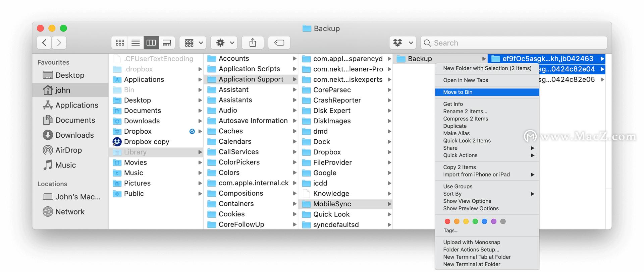
Task: Focus the Search field
Action: tap(514, 43)
